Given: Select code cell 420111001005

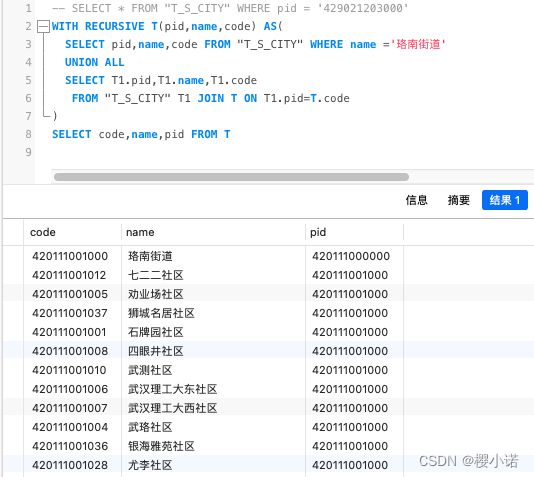Looking at the screenshot, I should tap(70, 294).
